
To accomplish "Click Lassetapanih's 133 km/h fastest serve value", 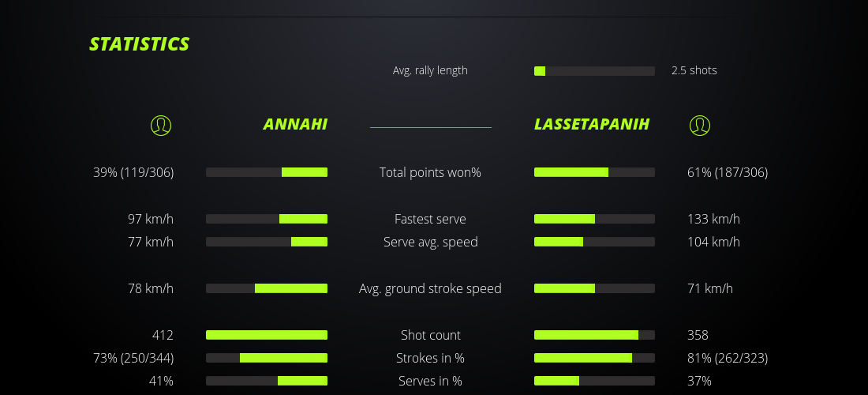I will 714,219.
